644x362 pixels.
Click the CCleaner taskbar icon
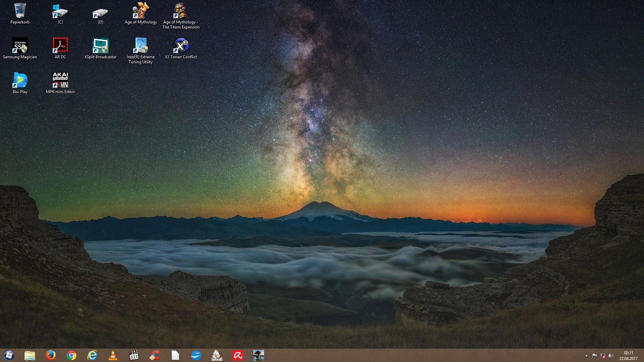coord(155,355)
